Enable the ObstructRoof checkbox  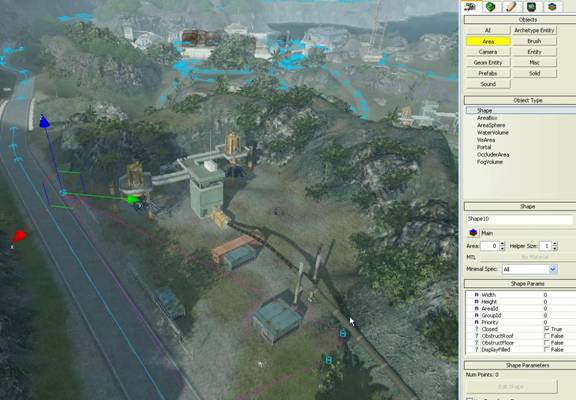click(547, 336)
